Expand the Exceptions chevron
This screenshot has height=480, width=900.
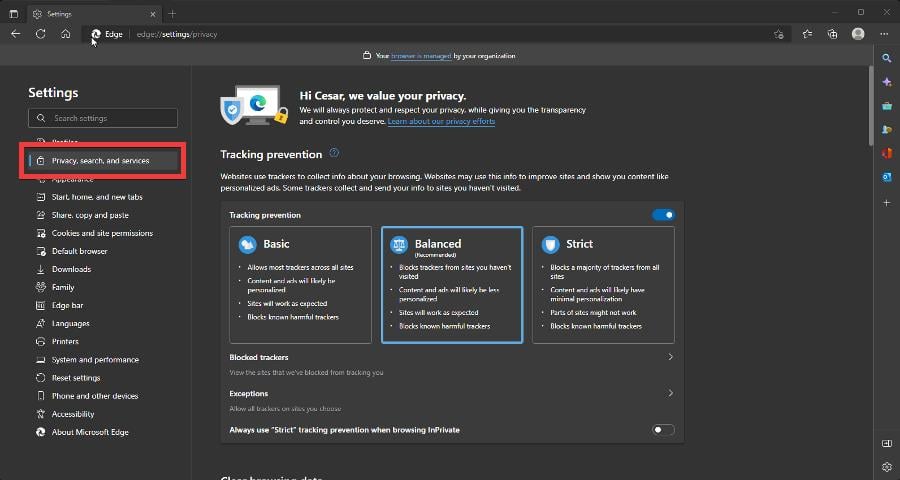pos(670,393)
